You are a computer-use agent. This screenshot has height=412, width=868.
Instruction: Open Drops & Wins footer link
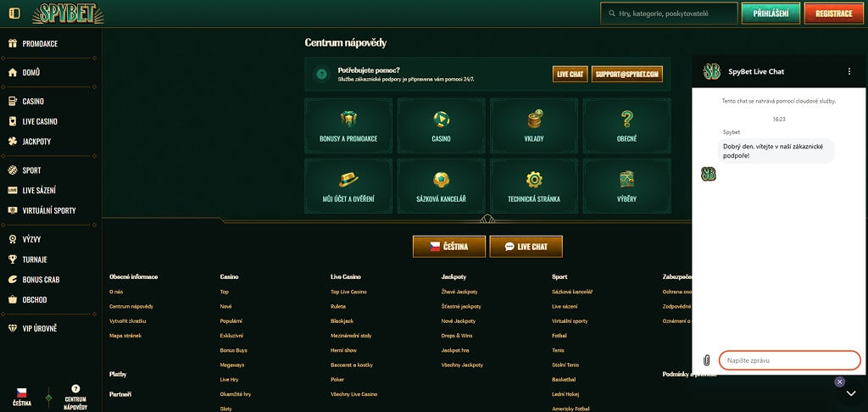pyautogui.click(x=457, y=336)
